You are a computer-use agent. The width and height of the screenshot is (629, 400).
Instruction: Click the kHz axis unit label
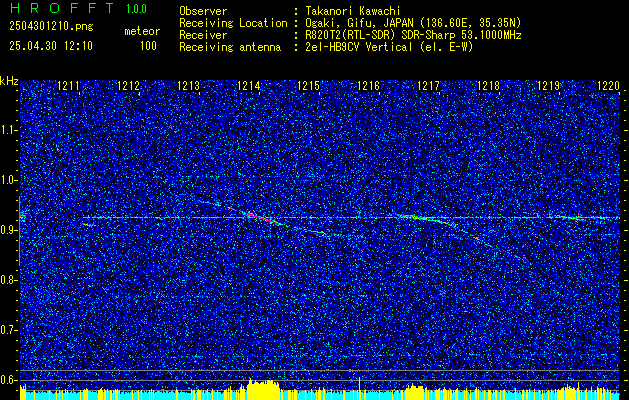tap(9, 81)
